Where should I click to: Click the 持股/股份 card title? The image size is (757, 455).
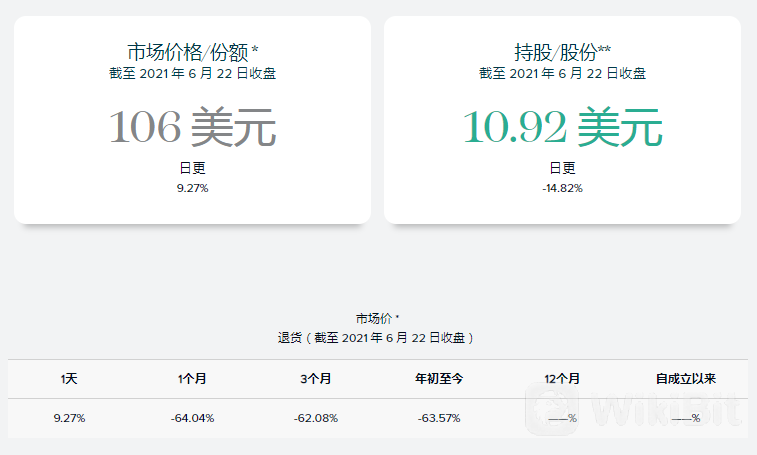pyautogui.click(x=562, y=52)
